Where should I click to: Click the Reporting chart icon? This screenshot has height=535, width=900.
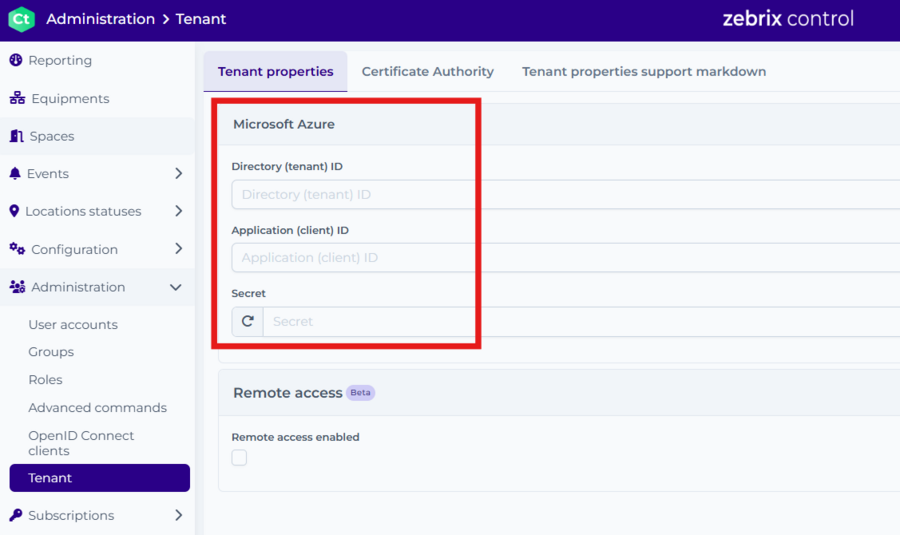(16, 60)
